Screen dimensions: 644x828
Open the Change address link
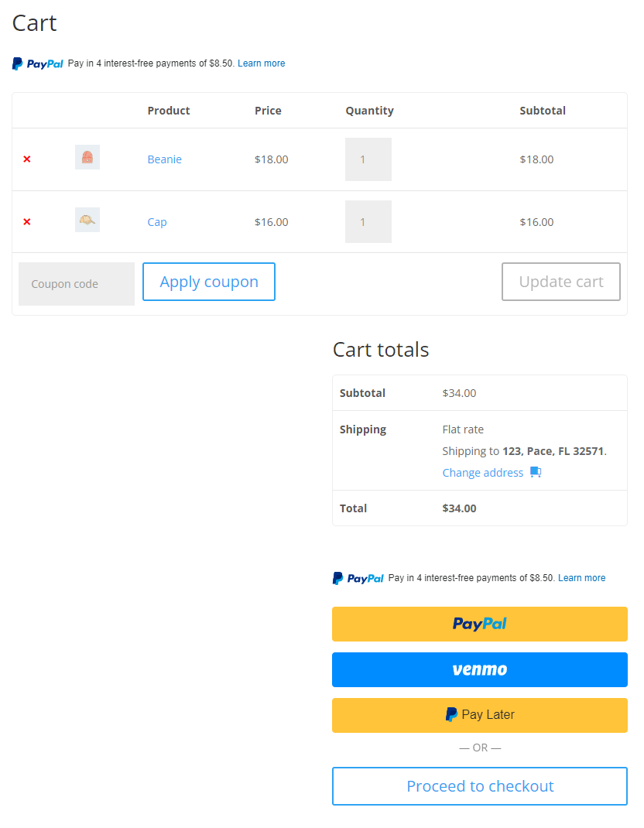point(483,473)
